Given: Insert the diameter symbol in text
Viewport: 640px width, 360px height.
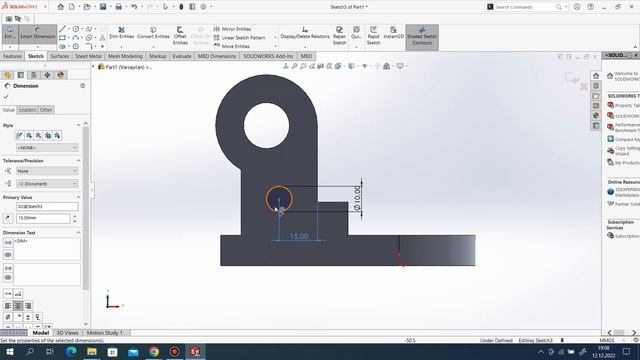Looking at the screenshot, I should click(8, 317).
